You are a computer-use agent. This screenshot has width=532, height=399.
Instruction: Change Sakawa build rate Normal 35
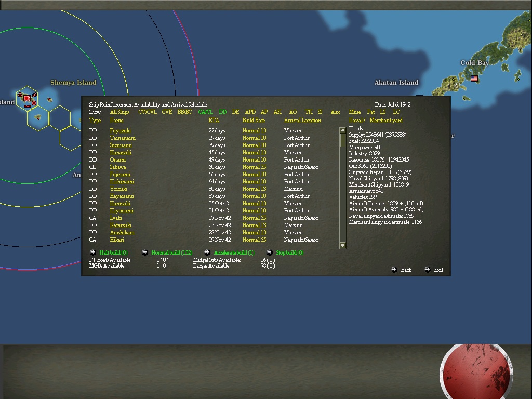coord(254,167)
